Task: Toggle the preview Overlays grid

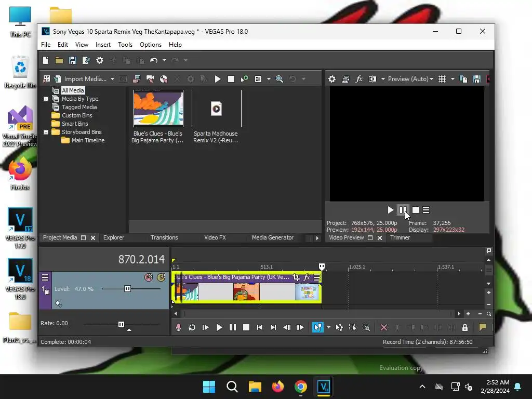Action: [x=442, y=79]
